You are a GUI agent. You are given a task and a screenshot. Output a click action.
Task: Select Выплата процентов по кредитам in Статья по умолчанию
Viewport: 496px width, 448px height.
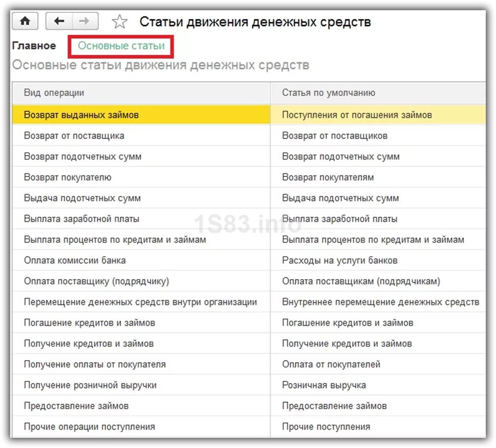tap(378, 239)
